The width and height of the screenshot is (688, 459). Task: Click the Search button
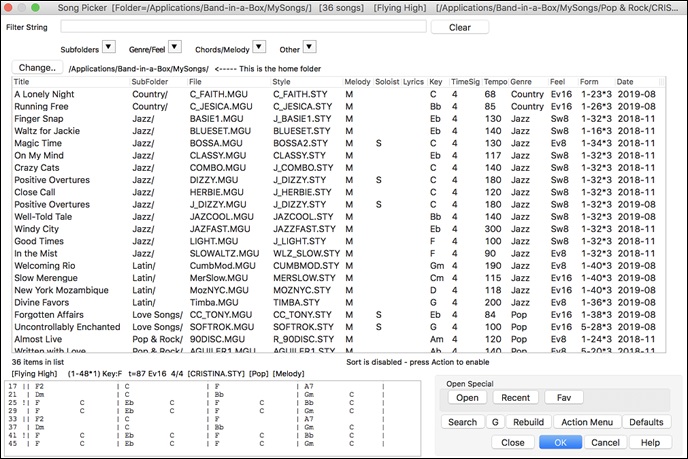point(462,422)
